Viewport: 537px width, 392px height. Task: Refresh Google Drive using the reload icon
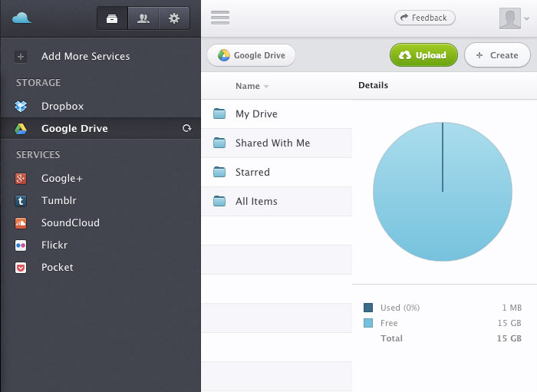tap(186, 129)
